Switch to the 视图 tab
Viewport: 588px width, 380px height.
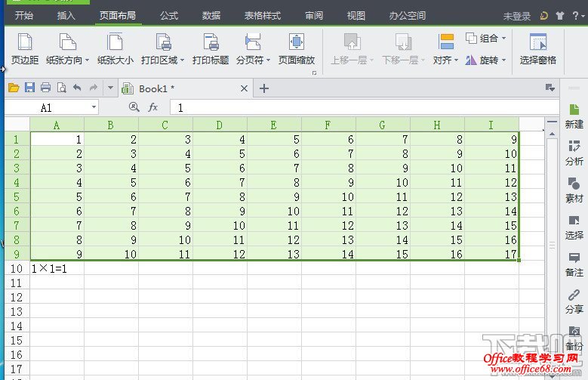click(x=356, y=16)
